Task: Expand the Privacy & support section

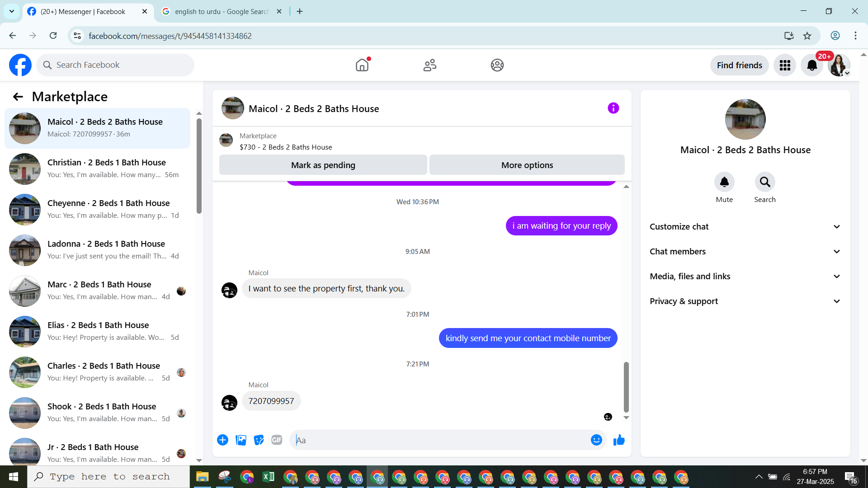Action: (745, 301)
